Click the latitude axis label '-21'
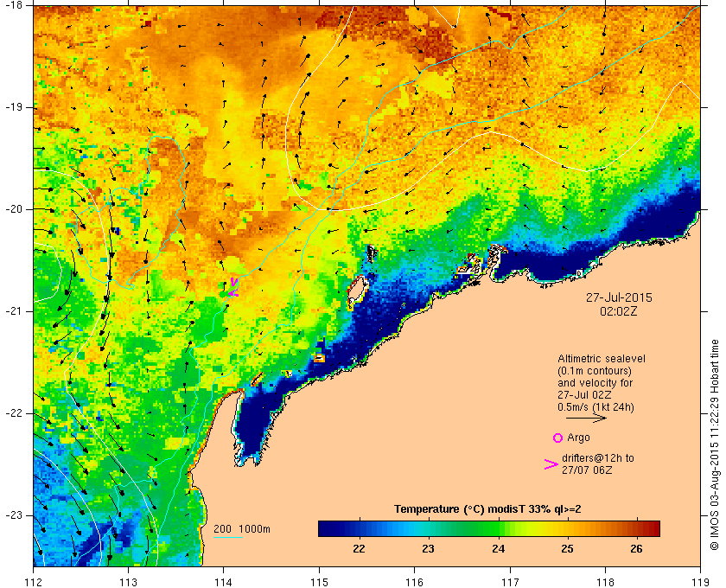Image resolution: width=726 pixels, height=588 pixels. (x=12, y=311)
